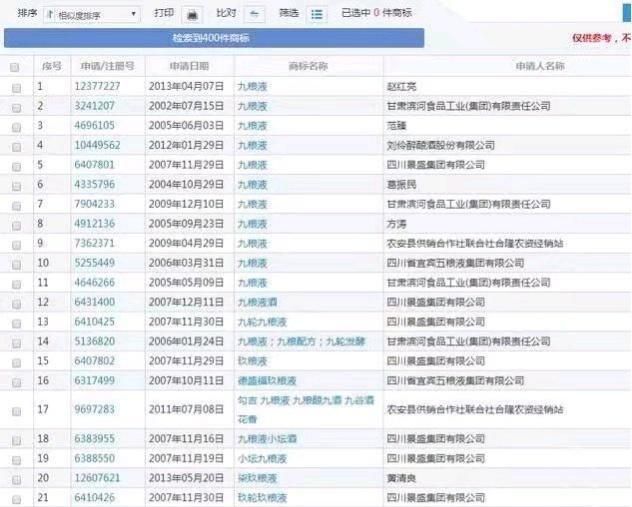Select checkbox for row 10
Viewport: 632px width, 507px height.
click(x=15, y=263)
